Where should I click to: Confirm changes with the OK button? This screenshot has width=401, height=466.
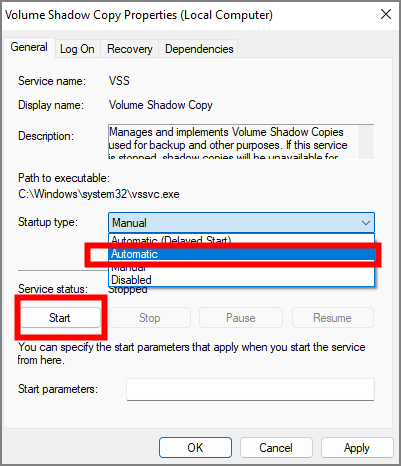pyautogui.click(x=195, y=448)
